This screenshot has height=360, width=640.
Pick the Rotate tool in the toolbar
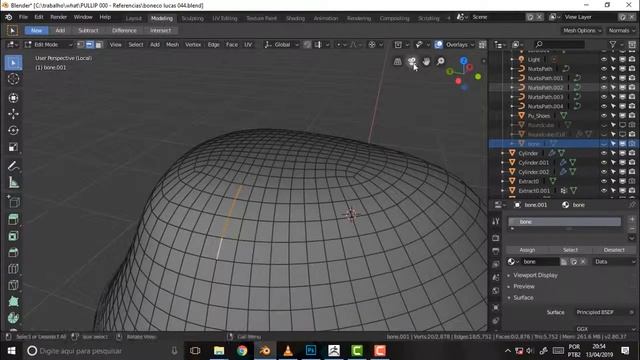13,130
